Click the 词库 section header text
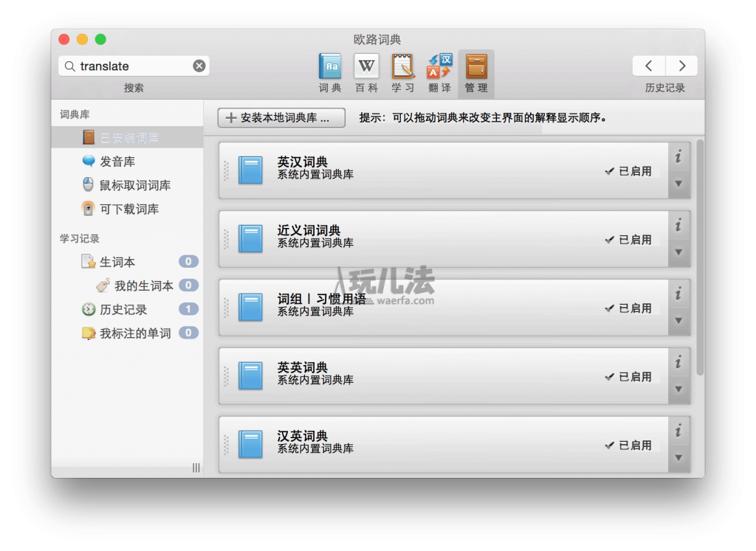The height and width of the screenshot is (551, 756). [75, 114]
